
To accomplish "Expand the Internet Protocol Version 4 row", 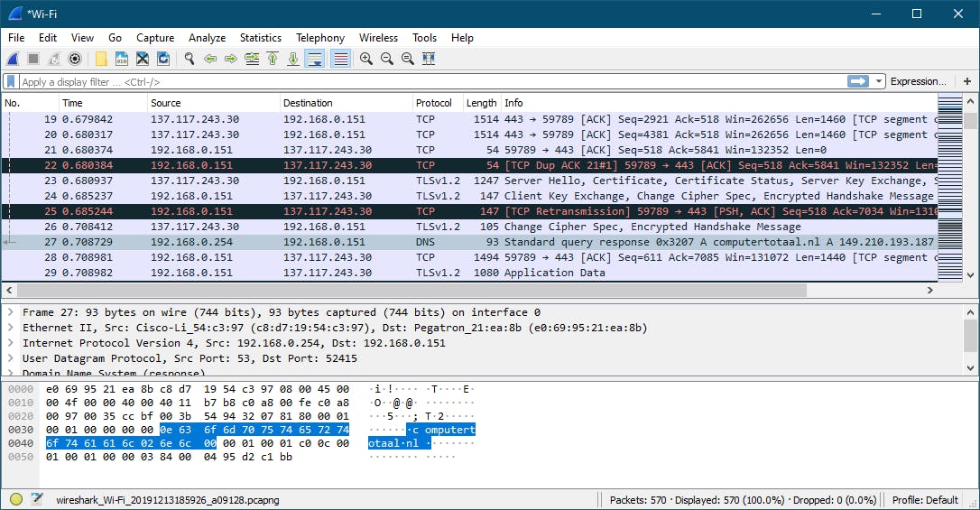I will tap(10, 343).
